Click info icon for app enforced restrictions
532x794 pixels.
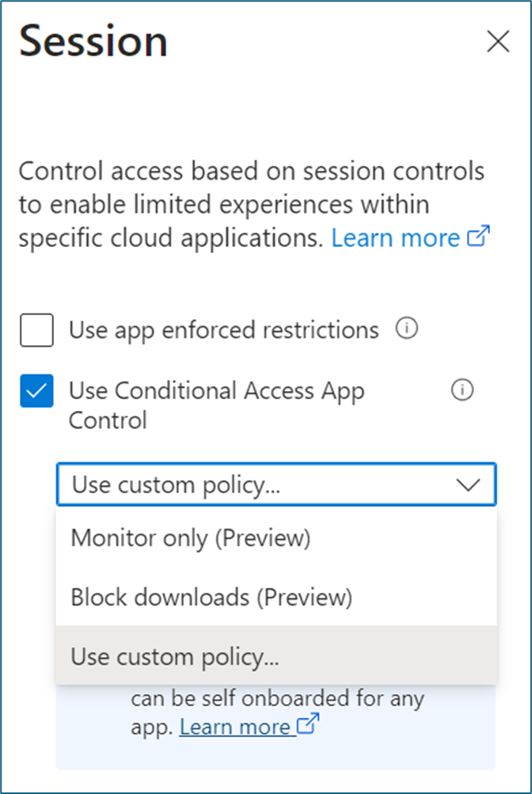coord(406,329)
